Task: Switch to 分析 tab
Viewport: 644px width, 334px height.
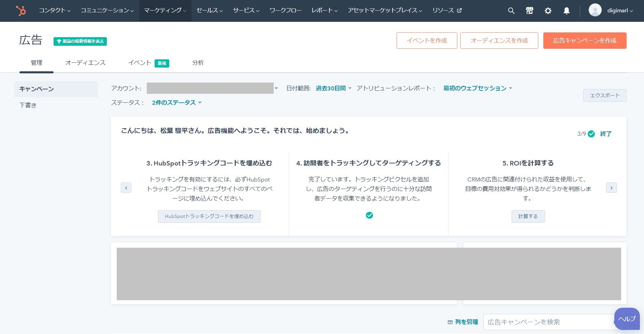Action: point(198,63)
